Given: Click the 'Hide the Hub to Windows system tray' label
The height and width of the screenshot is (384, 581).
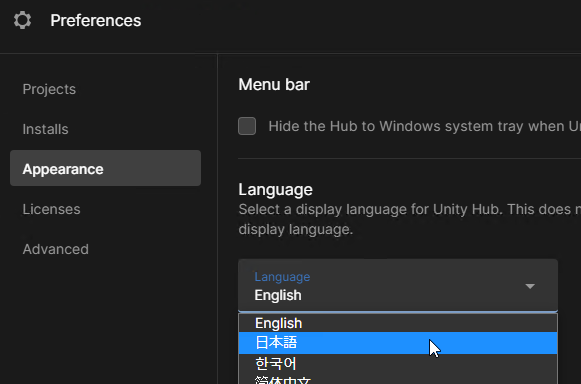Looking at the screenshot, I should click(425, 126).
